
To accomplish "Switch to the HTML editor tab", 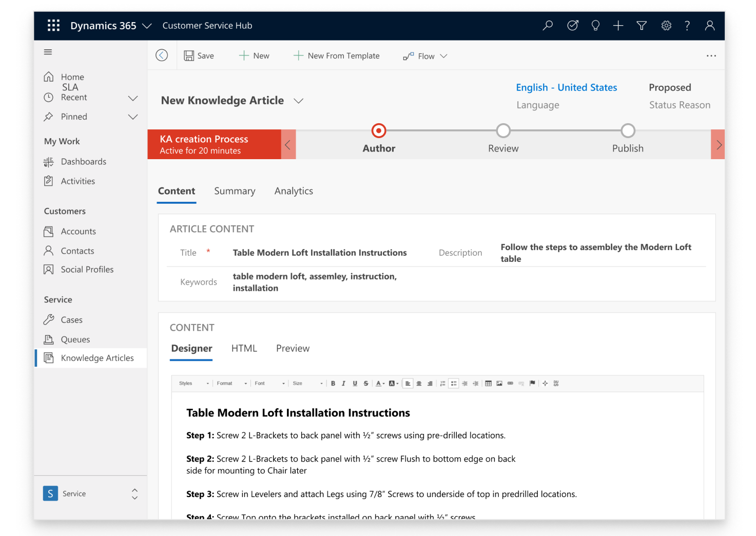I will point(244,349).
